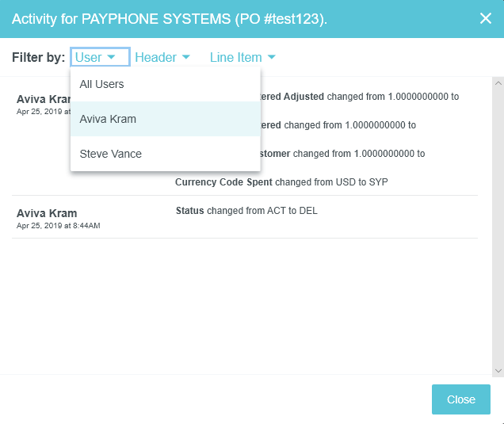This screenshot has width=504, height=424.
Task: Select All Users from the list
Action: click(x=102, y=84)
